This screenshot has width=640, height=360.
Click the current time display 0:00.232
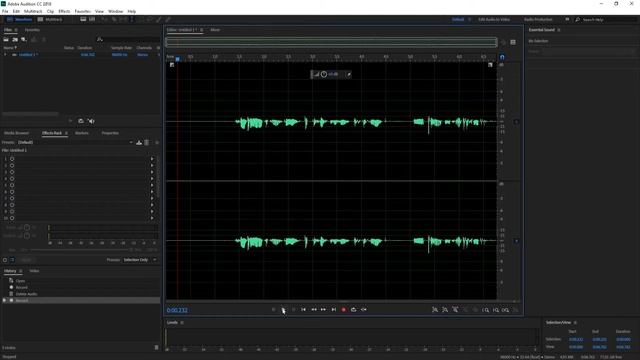[x=177, y=310]
